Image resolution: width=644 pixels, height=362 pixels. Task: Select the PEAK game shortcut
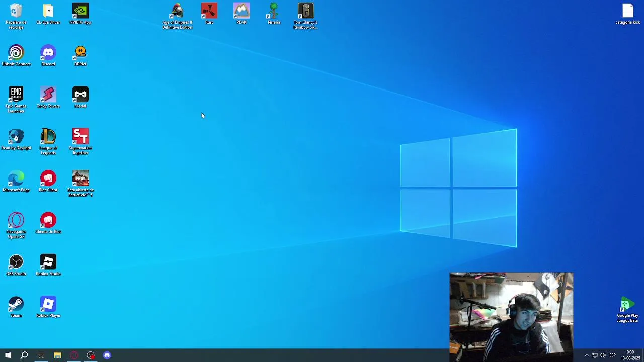tap(242, 14)
